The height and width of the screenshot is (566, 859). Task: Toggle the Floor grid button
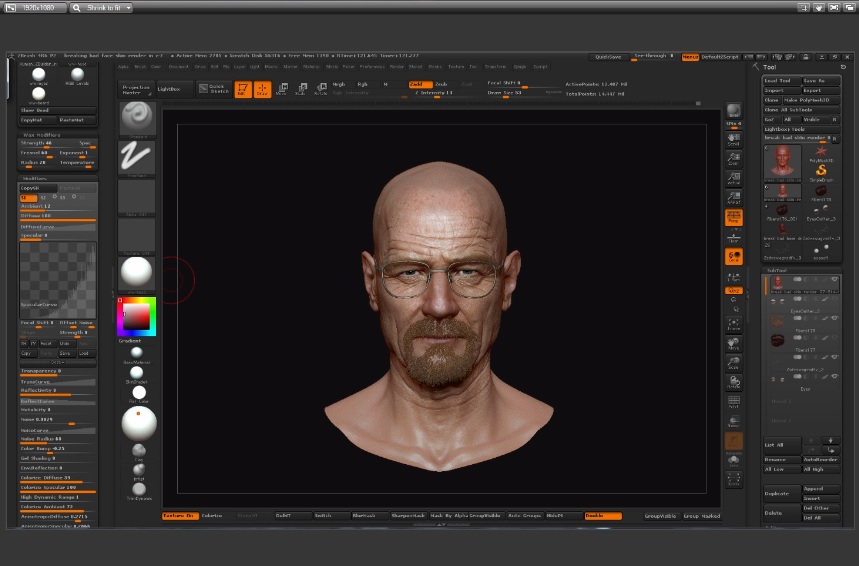[734, 237]
